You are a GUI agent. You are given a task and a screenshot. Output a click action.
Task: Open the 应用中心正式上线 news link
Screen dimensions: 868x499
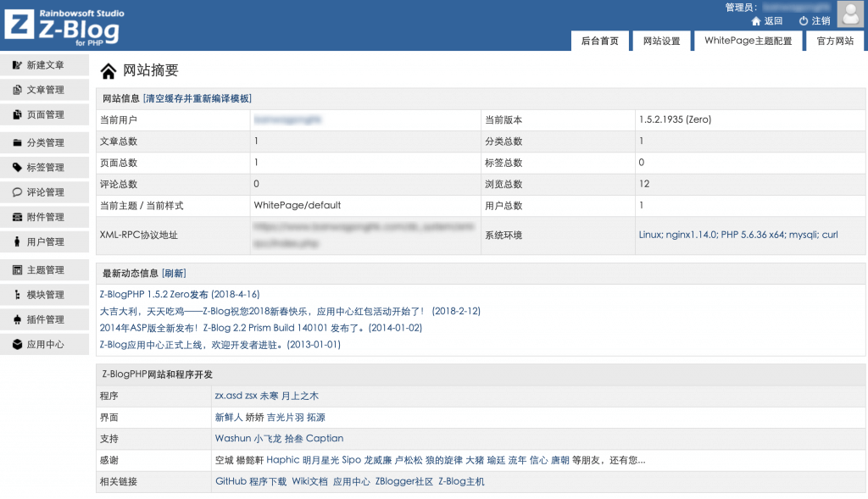click(220, 345)
